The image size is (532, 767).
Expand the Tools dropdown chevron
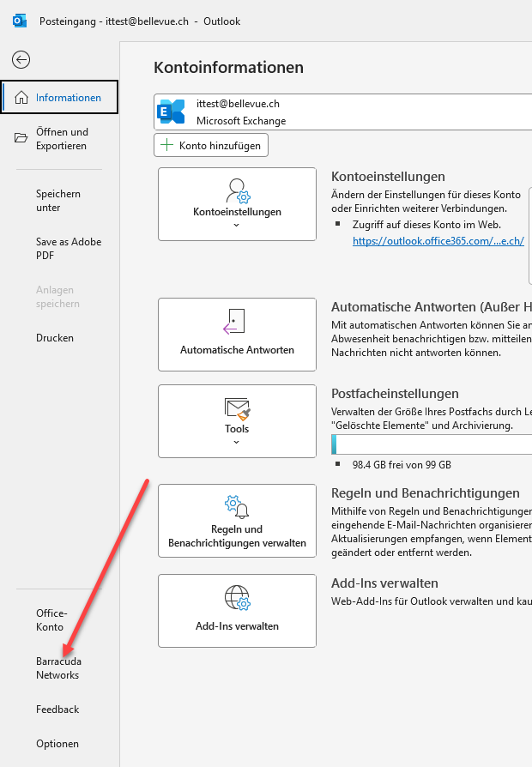tap(236, 442)
